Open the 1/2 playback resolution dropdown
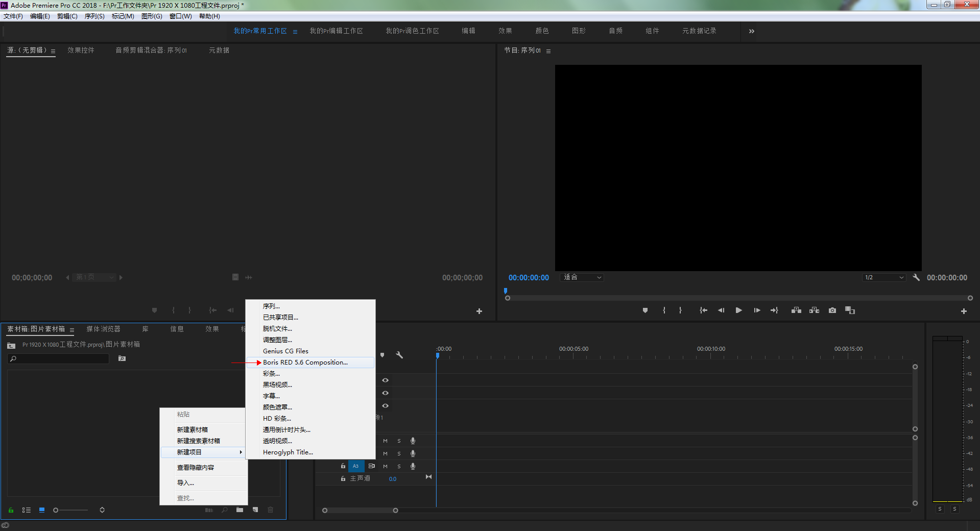This screenshot has width=980, height=531. click(884, 277)
